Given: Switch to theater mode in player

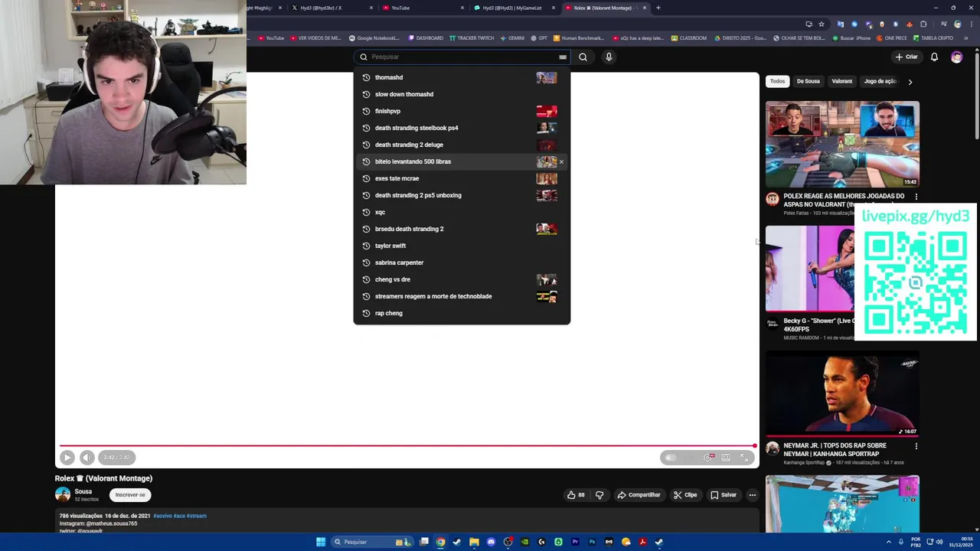Looking at the screenshot, I should pyautogui.click(x=726, y=458).
